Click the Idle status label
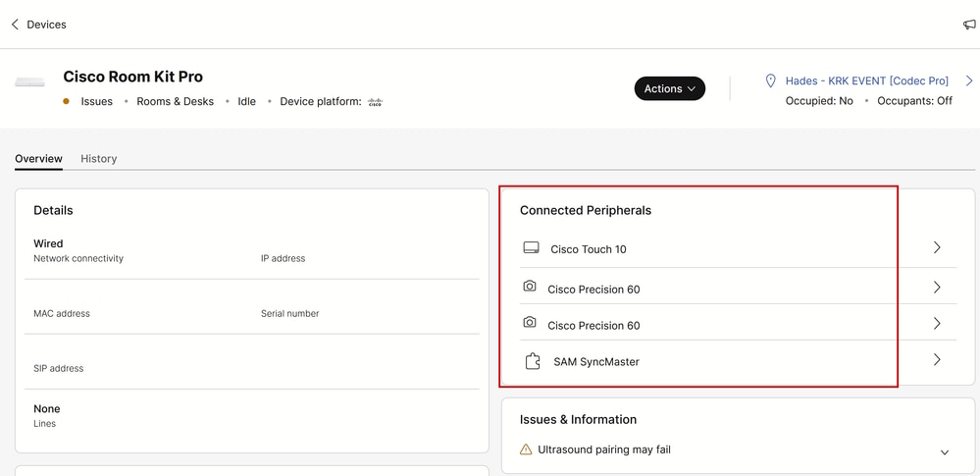This screenshot has height=476, width=980. click(247, 101)
